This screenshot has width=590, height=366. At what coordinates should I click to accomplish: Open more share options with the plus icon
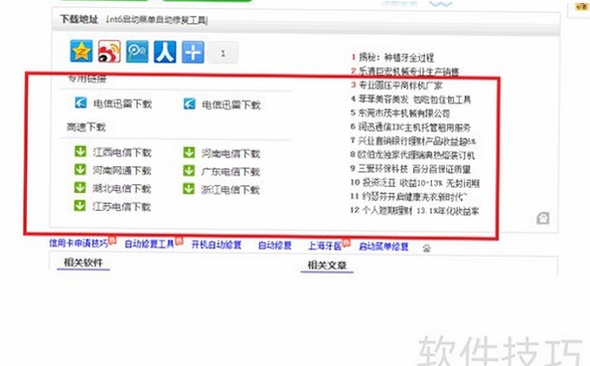pyautogui.click(x=193, y=52)
